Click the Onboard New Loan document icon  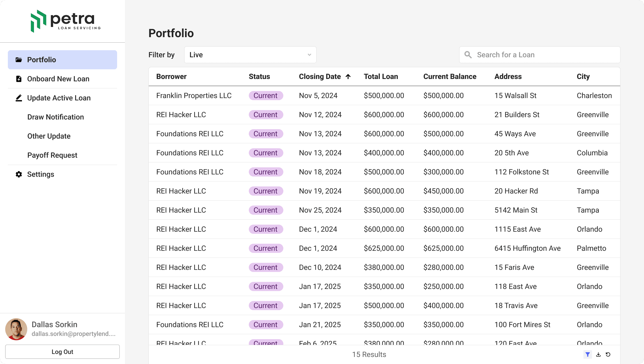(19, 79)
